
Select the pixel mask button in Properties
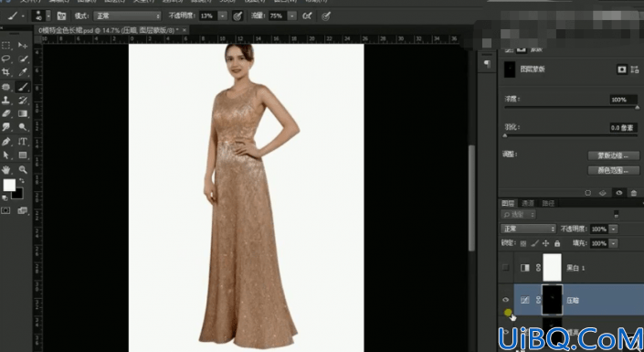pyautogui.click(x=621, y=69)
